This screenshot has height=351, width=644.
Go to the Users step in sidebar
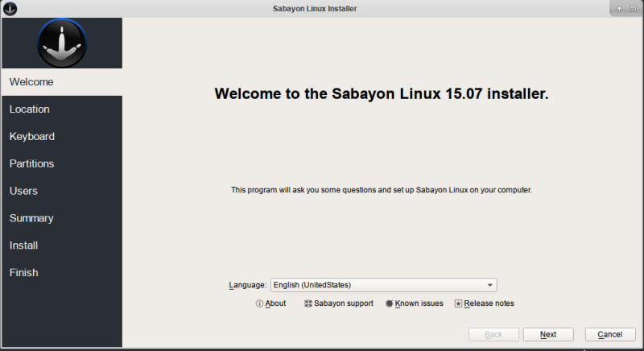(62, 191)
